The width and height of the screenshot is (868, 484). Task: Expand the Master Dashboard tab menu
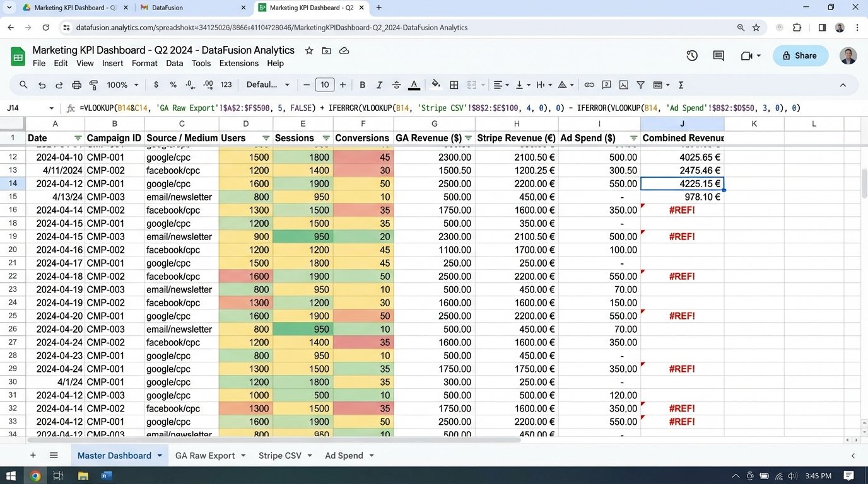(160, 455)
